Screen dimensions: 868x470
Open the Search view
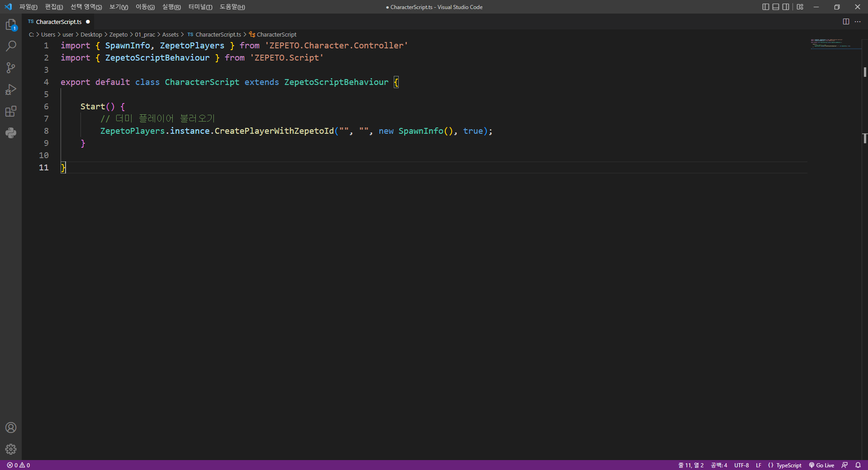[x=11, y=46]
